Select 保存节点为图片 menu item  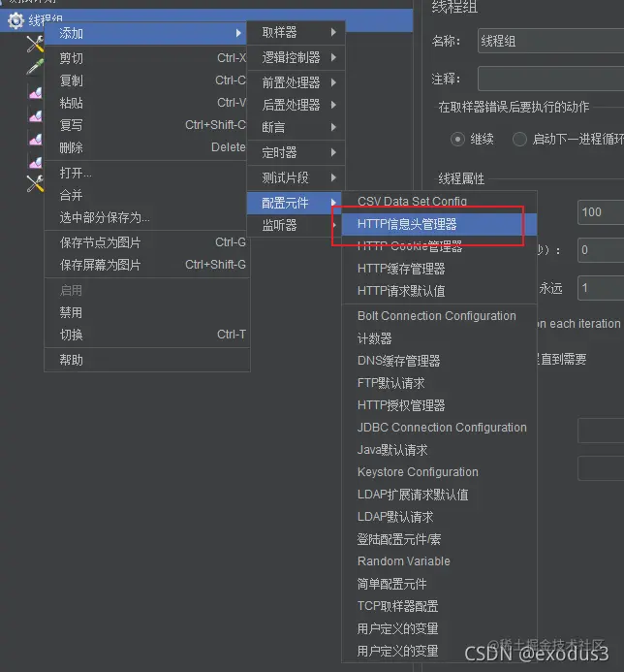pyautogui.click(x=147, y=242)
